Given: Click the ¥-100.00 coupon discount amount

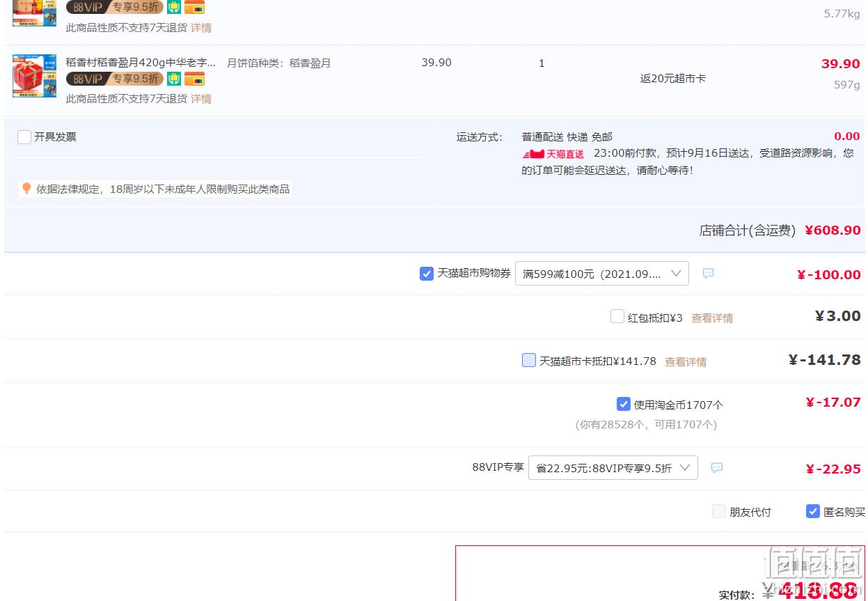Looking at the screenshot, I should [x=829, y=275].
